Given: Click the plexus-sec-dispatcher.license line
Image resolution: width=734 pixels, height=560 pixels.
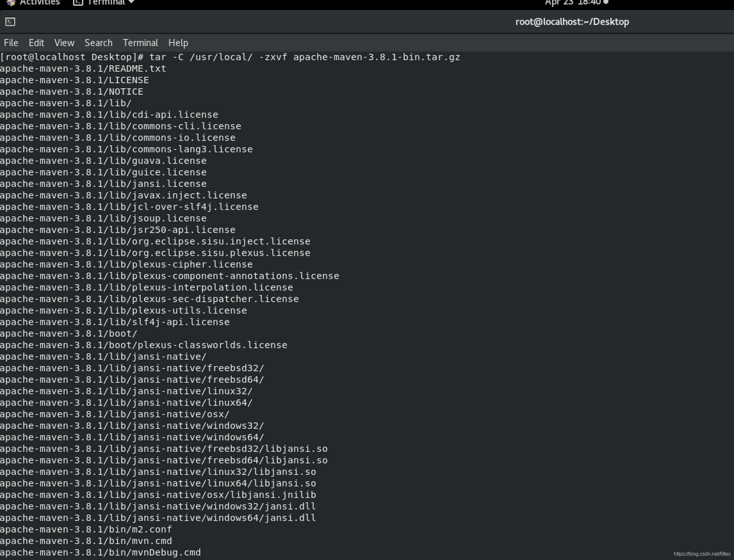Looking at the screenshot, I should 150,299.
